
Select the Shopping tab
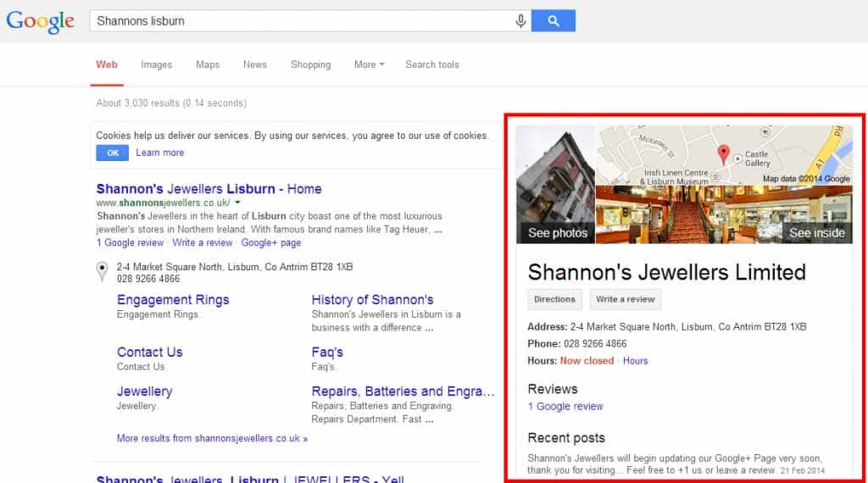click(310, 64)
